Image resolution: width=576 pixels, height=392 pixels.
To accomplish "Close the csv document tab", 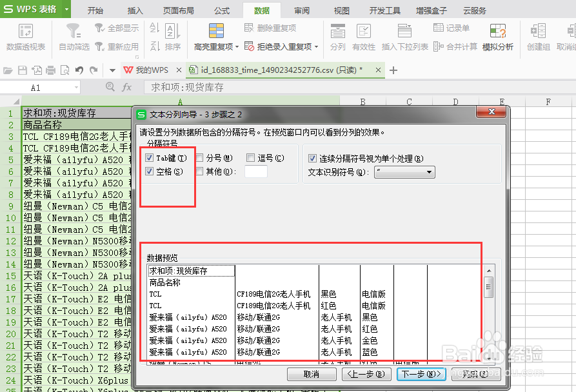I will [378, 70].
